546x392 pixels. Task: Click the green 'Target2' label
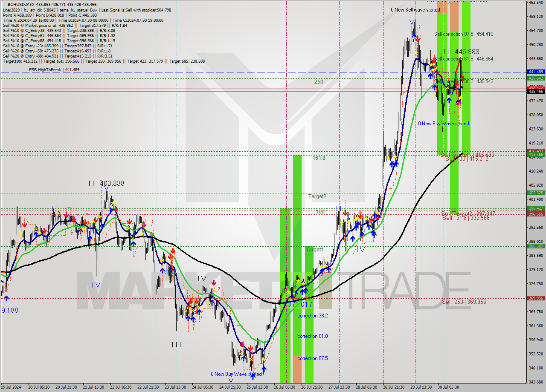click(317, 196)
